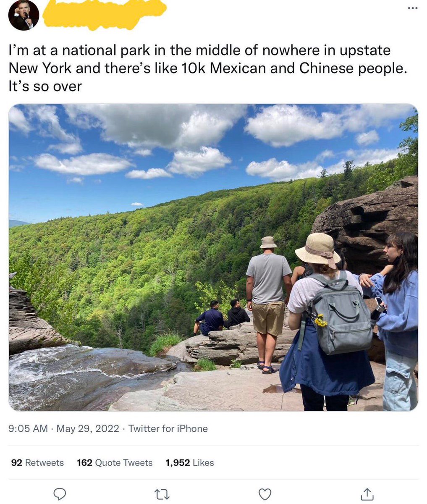
Task: Click the reply speech bubble icon
Action: coord(60,494)
